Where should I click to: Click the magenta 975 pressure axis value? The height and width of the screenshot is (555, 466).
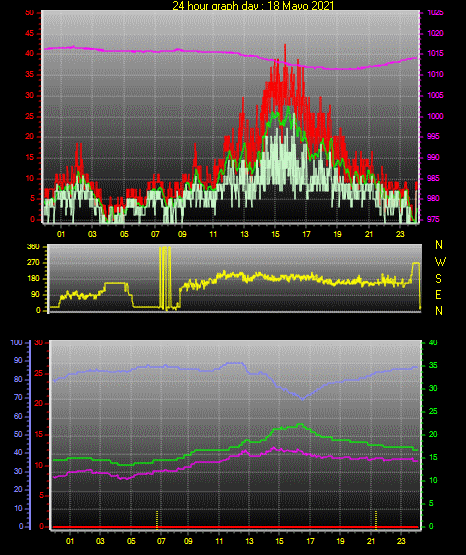click(x=434, y=219)
